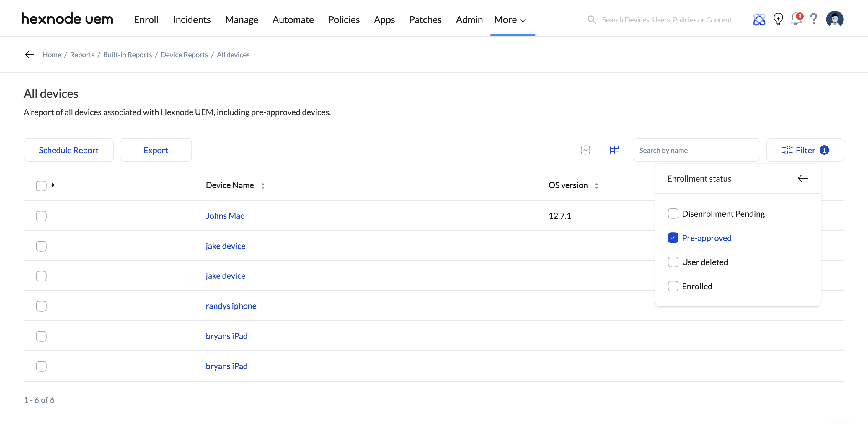Open the Policies menu

(344, 20)
